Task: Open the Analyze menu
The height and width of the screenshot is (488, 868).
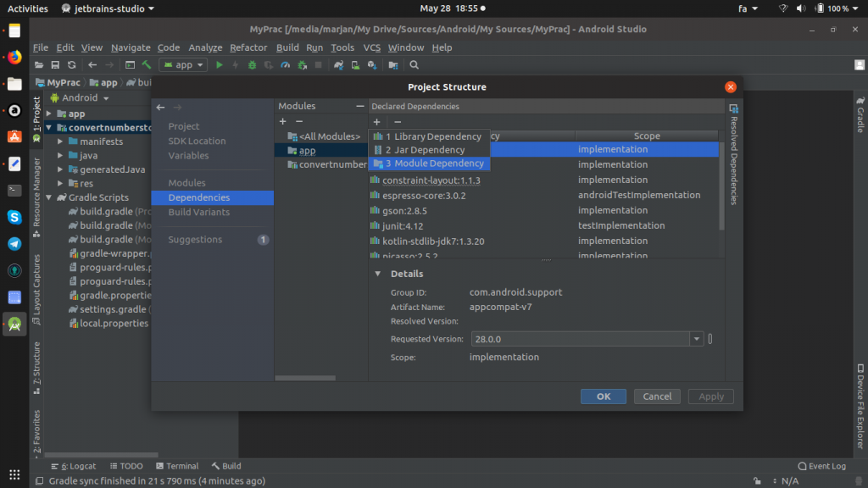Action: pyautogui.click(x=205, y=47)
